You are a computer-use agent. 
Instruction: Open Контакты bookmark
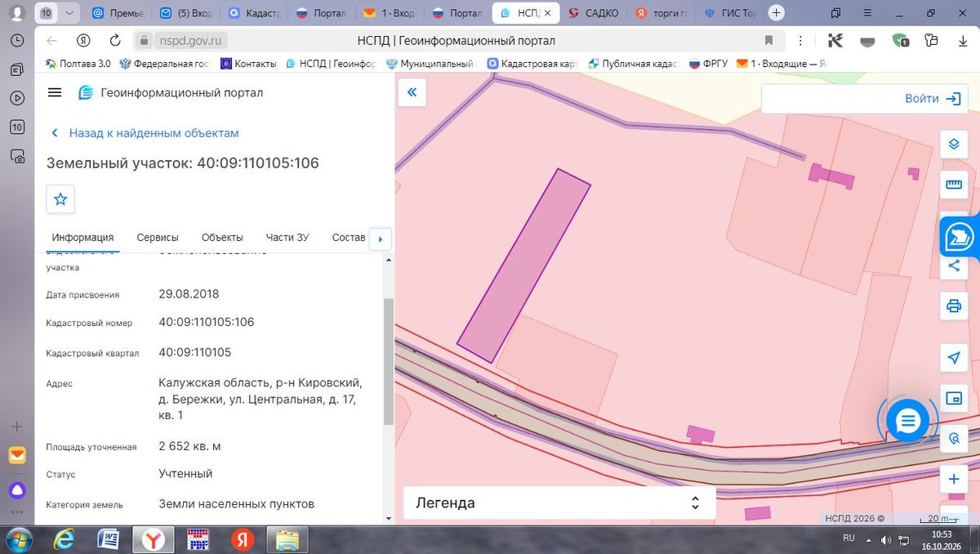[248, 64]
